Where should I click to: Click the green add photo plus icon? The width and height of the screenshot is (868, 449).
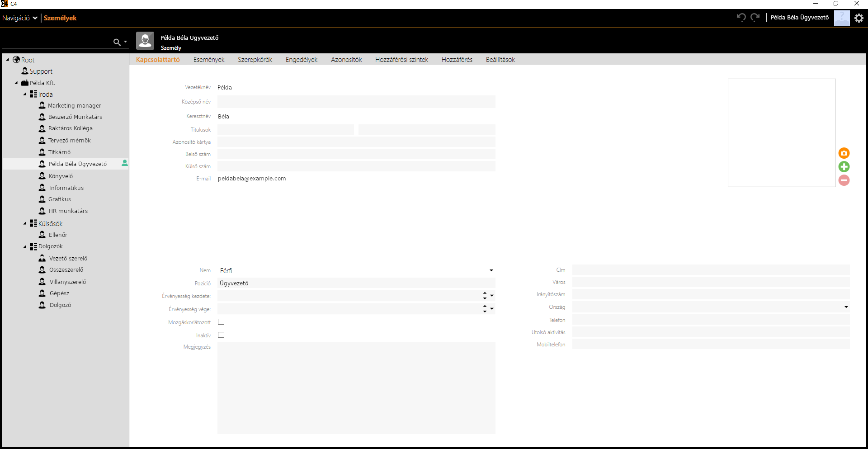844,167
